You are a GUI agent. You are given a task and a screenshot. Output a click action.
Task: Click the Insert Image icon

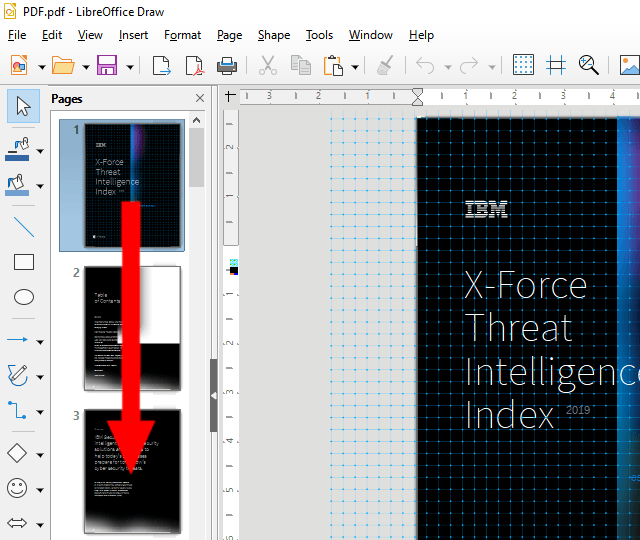tap(629, 65)
